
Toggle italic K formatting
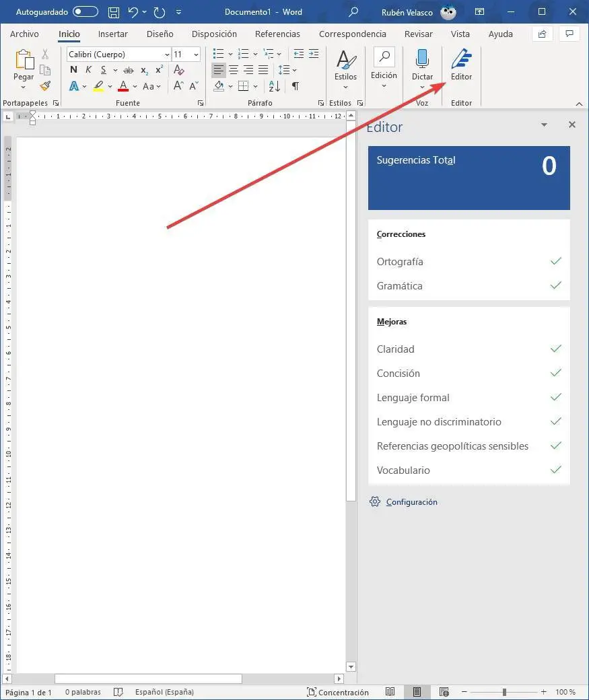(x=88, y=69)
